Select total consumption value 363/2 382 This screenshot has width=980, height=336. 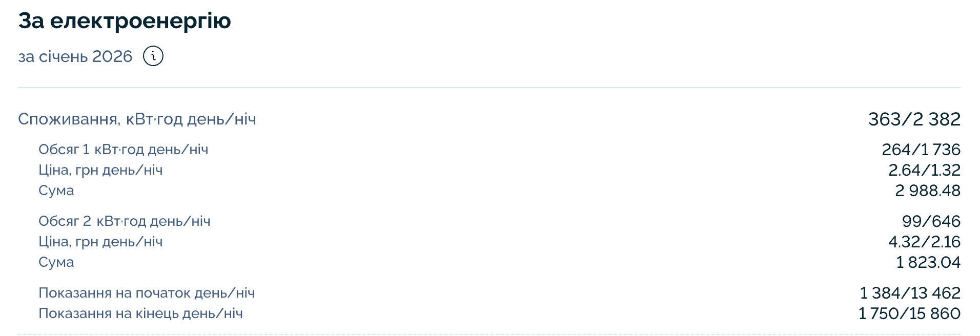pos(914,119)
